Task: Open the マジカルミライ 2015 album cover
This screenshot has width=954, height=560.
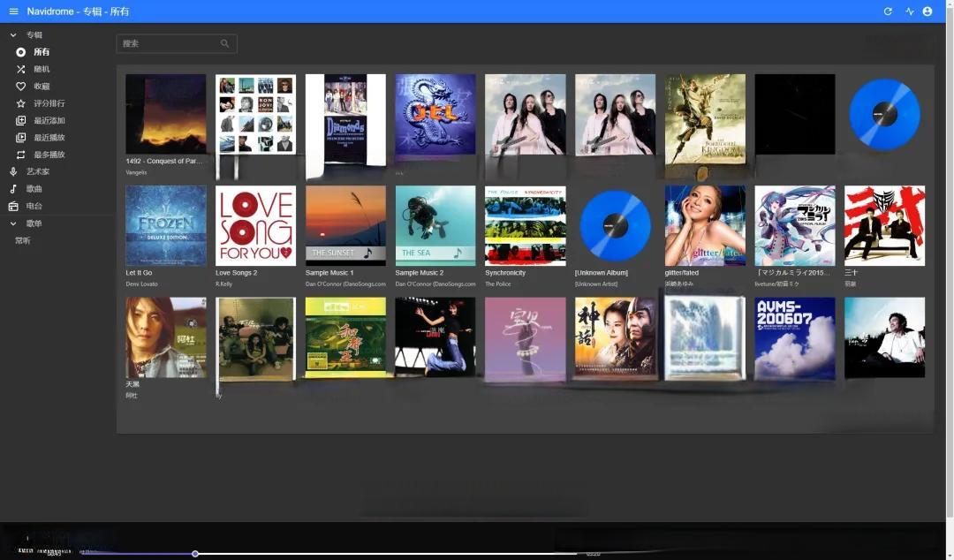Action: (x=795, y=226)
